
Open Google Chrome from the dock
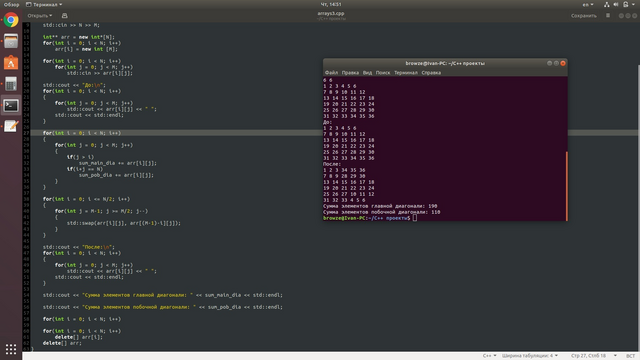point(11,20)
